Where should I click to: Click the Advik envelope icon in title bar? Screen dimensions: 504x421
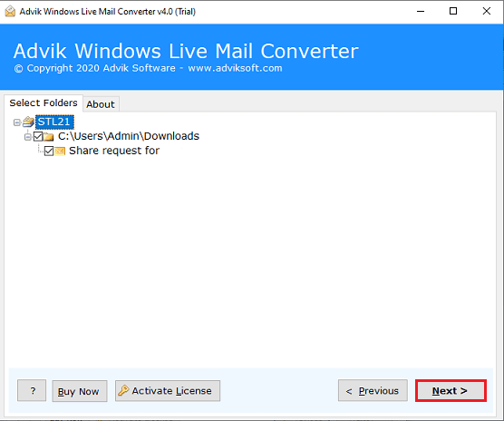pyautogui.click(x=10, y=11)
